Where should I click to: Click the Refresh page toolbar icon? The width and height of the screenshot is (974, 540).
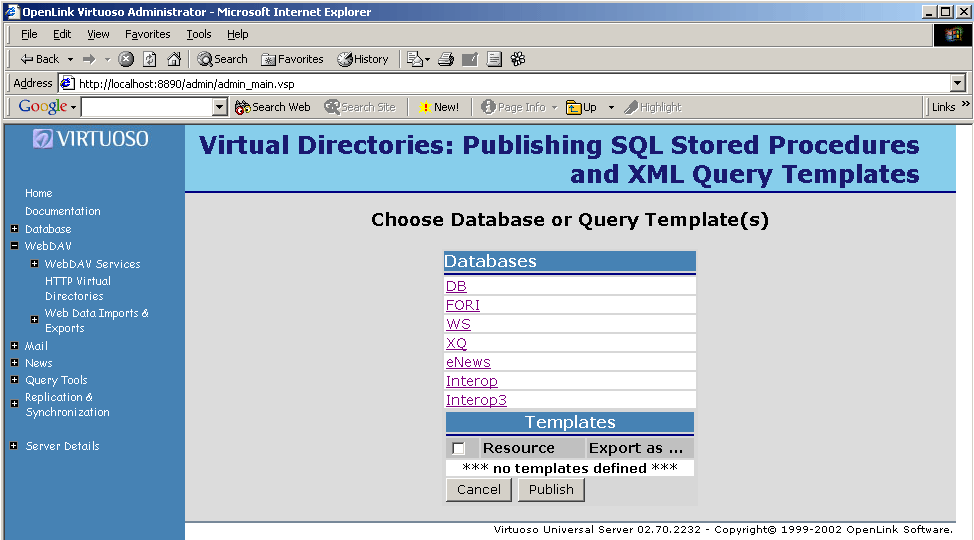[x=149, y=59]
